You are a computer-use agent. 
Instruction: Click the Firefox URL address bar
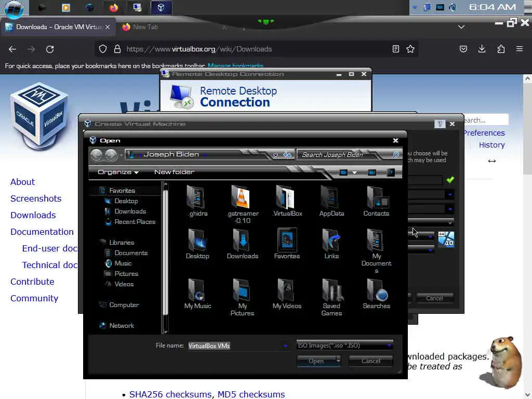[256, 49]
